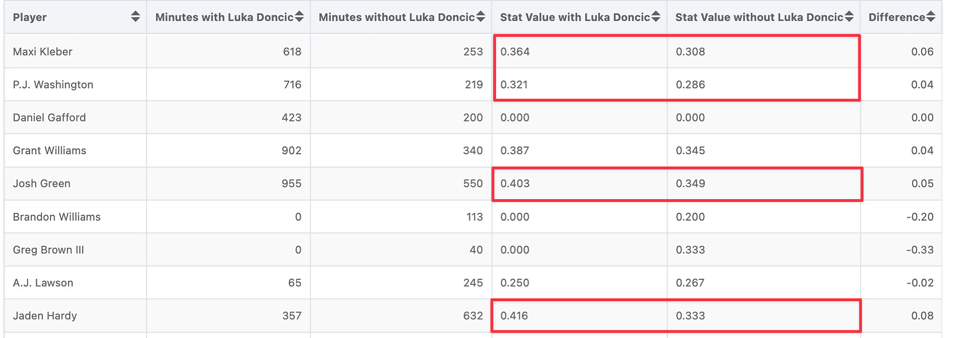980x338 pixels.
Task: Click Grant Williams row name
Action: click(x=50, y=151)
